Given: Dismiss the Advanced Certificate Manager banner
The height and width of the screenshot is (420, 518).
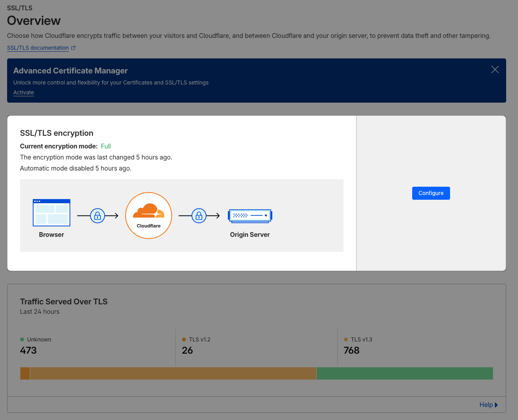Looking at the screenshot, I should click(495, 70).
